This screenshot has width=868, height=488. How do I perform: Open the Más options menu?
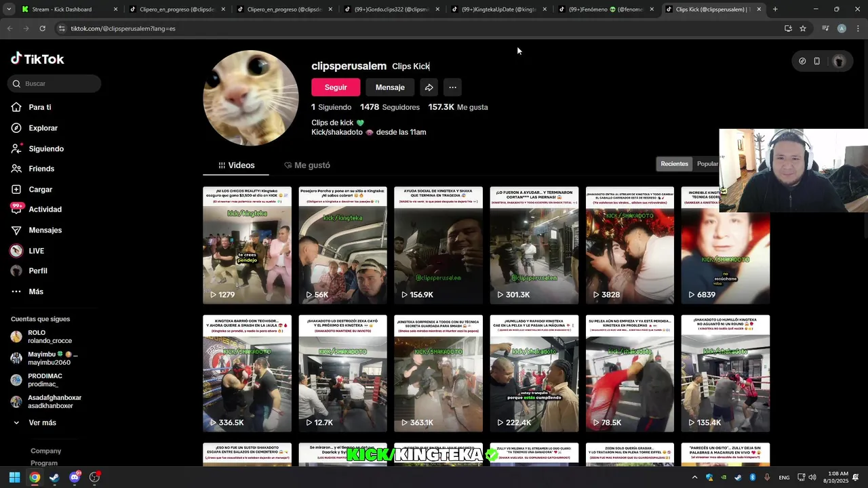[x=27, y=291]
